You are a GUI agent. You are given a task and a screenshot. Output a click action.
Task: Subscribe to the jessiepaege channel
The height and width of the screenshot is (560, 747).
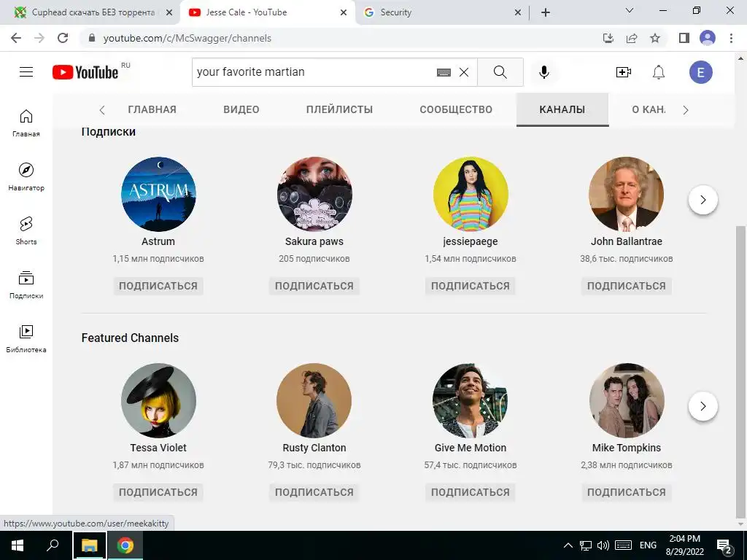[471, 286]
